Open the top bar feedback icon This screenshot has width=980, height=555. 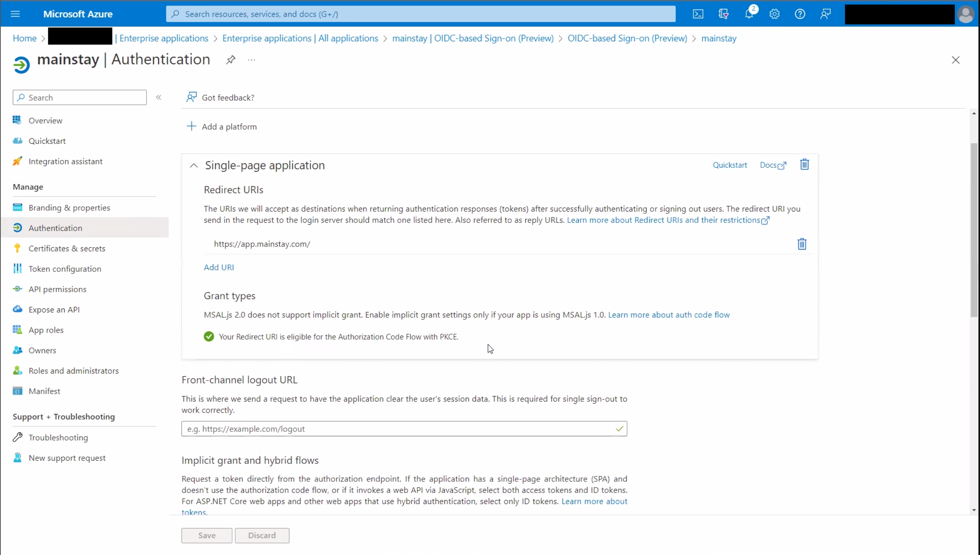tap(825, 14)
